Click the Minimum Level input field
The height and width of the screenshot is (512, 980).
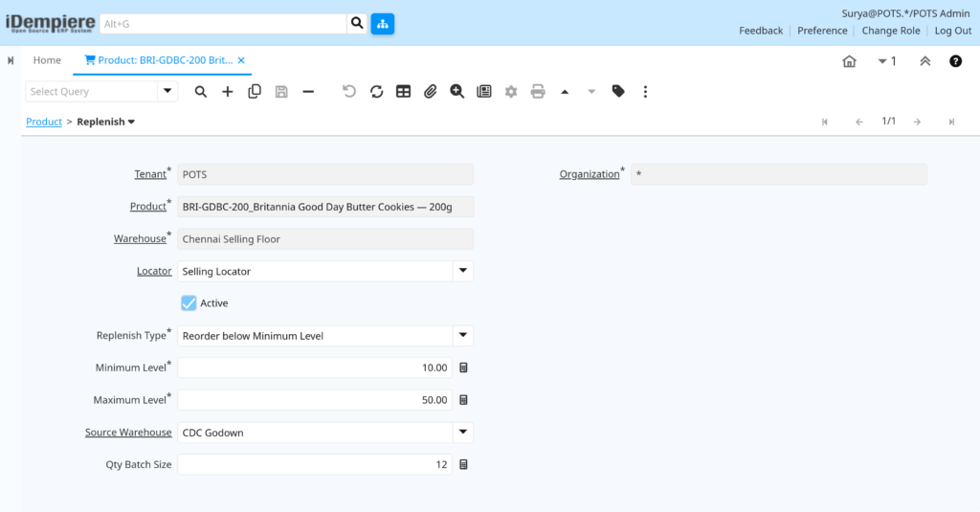click(315, 367)
